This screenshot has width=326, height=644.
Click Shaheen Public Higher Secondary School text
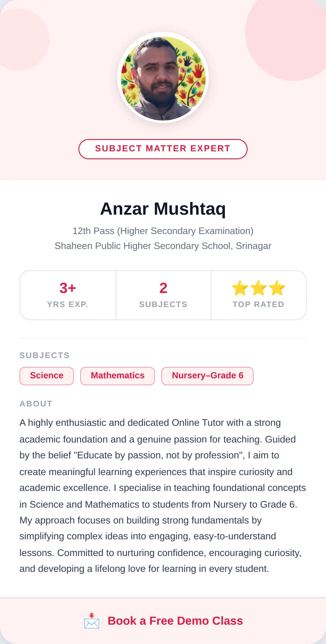pyautogui.click(x=163, y=246)
